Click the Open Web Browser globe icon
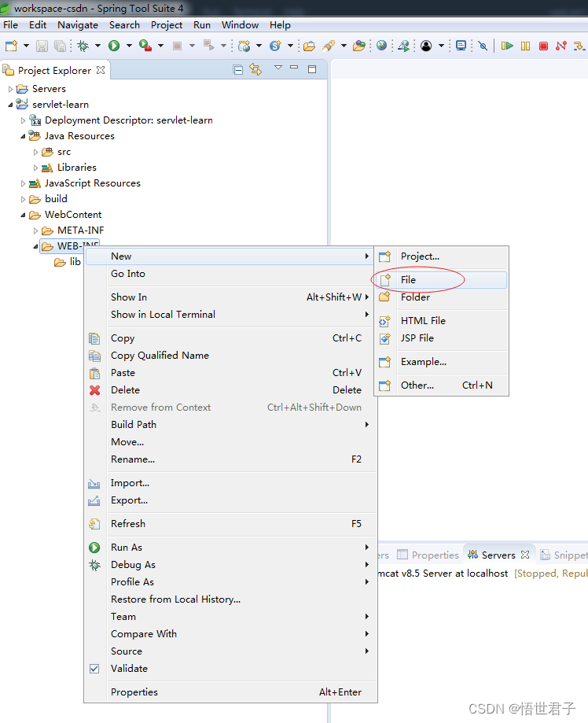The image size is (588, 723). pos(381,45)
